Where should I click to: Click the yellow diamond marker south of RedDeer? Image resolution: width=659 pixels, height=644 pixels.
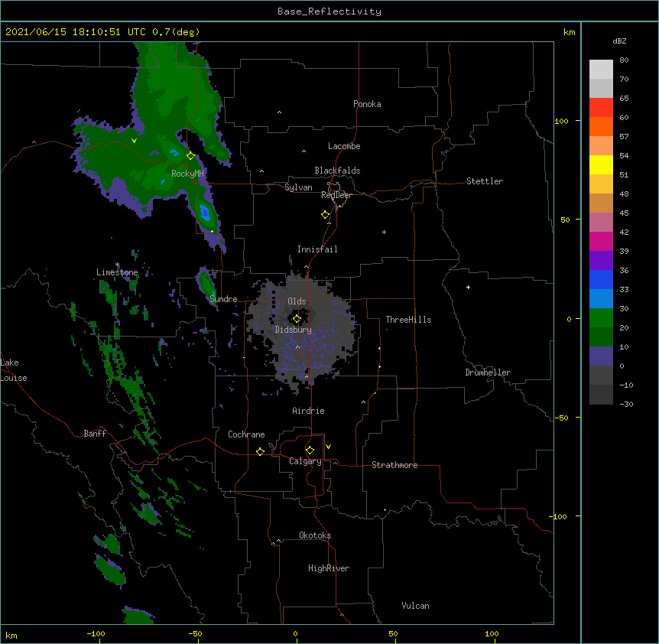click(x=325, y=215)
